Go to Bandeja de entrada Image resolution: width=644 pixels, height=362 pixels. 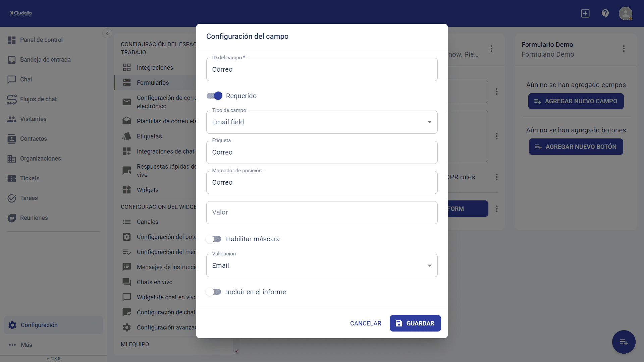pos(45,60)
